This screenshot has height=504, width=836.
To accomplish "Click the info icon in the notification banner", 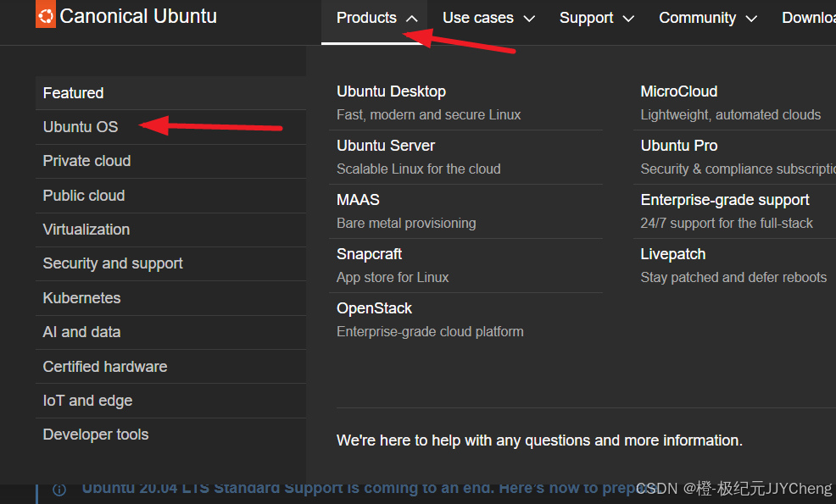I will click(59, 490).
